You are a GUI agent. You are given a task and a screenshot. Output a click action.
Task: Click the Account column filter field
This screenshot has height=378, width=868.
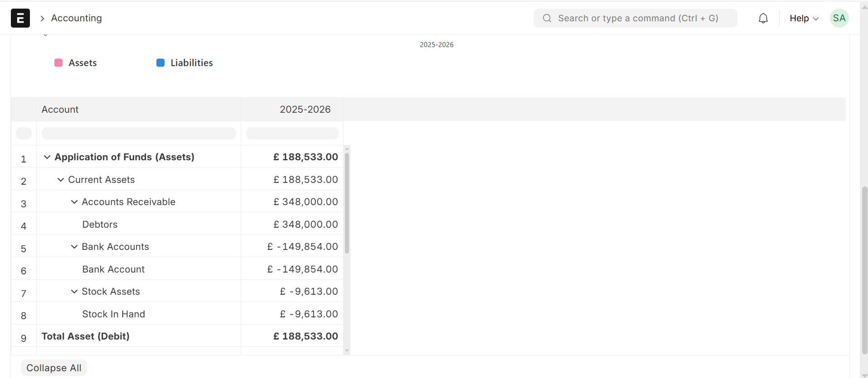click(139, 133)
